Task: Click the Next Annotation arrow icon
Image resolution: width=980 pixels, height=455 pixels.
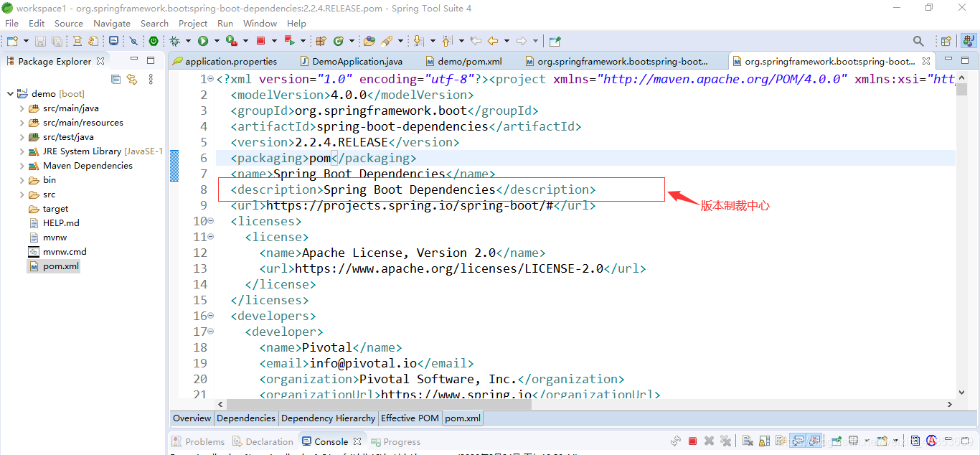Action: [x=418, y=41]
